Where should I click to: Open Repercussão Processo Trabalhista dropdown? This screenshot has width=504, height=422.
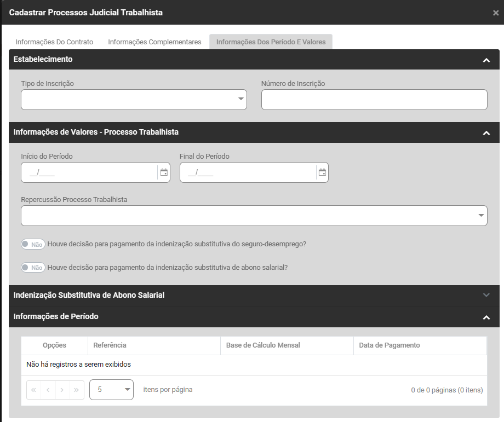[x=254, y=216]
